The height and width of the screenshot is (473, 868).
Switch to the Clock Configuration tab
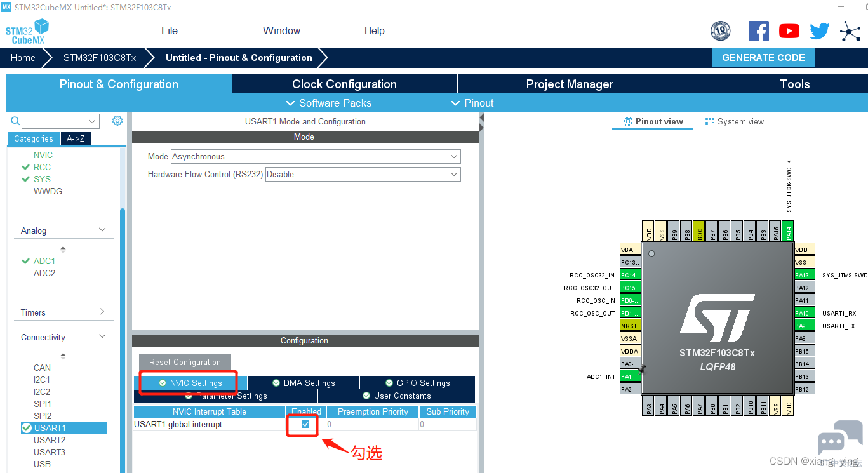click(x=344, y=84)
